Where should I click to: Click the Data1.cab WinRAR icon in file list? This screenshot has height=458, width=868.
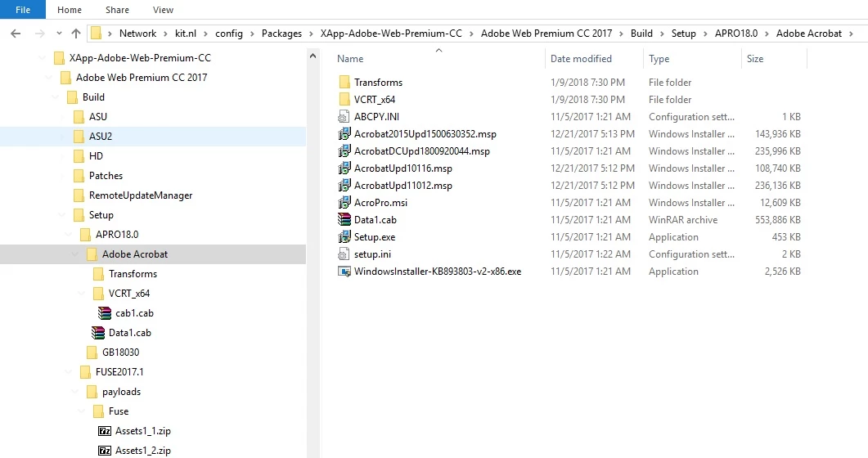[x=344, y=220]
